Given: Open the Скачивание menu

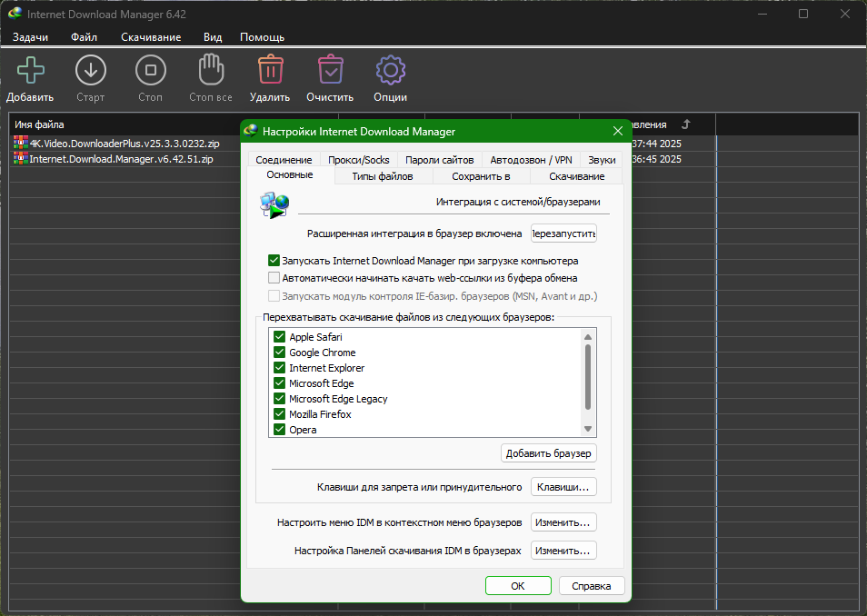Looking at the screenshot, I should click(x=151, y=37).
